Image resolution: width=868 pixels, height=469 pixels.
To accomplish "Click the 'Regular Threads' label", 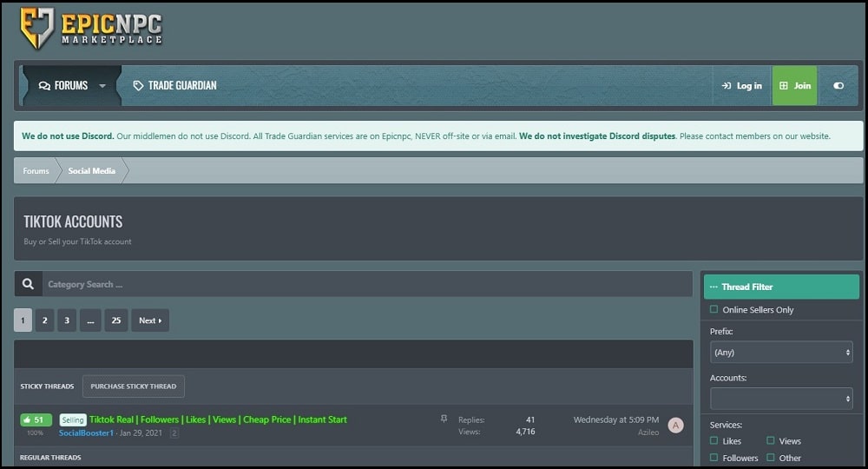I will pos(50,458).
